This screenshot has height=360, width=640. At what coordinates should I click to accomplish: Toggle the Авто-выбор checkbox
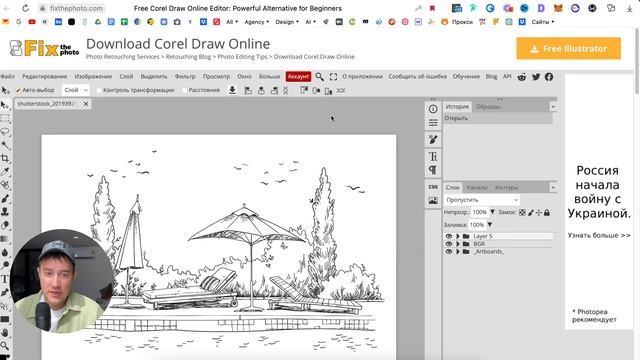(18, 90)
